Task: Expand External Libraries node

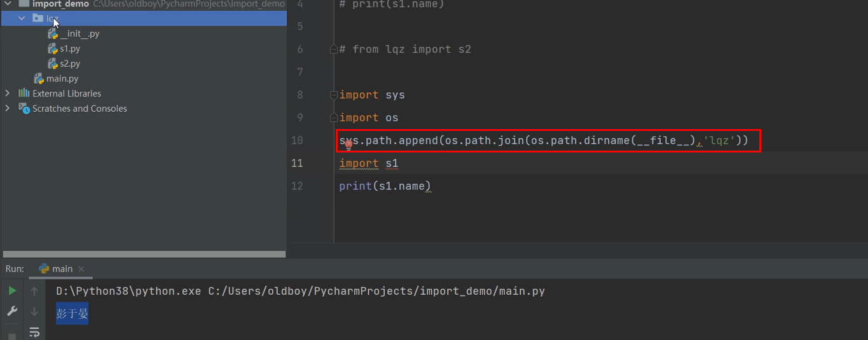Action: tap(8, 93)
